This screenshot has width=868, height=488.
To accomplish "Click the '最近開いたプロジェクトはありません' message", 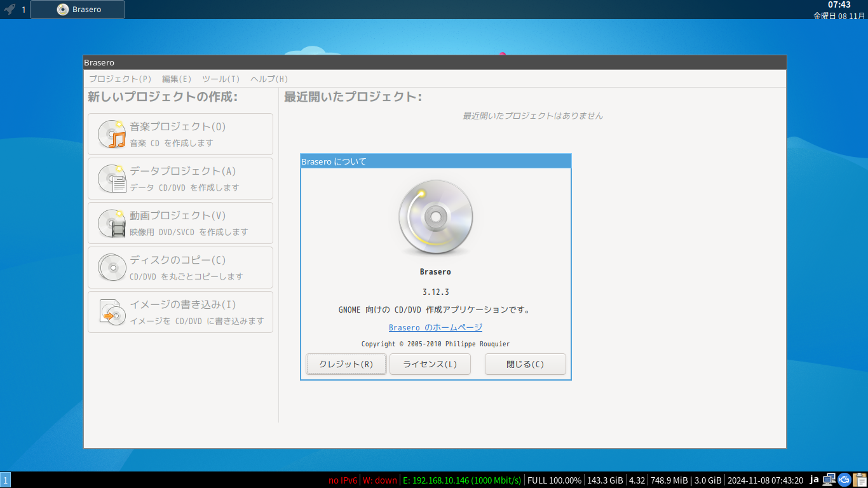I will pos(532,116).
